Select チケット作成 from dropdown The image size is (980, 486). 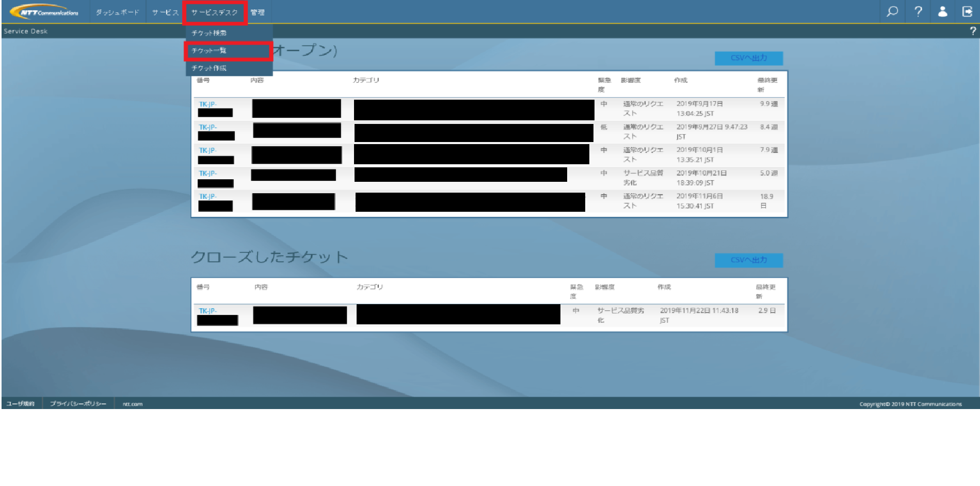229,68
